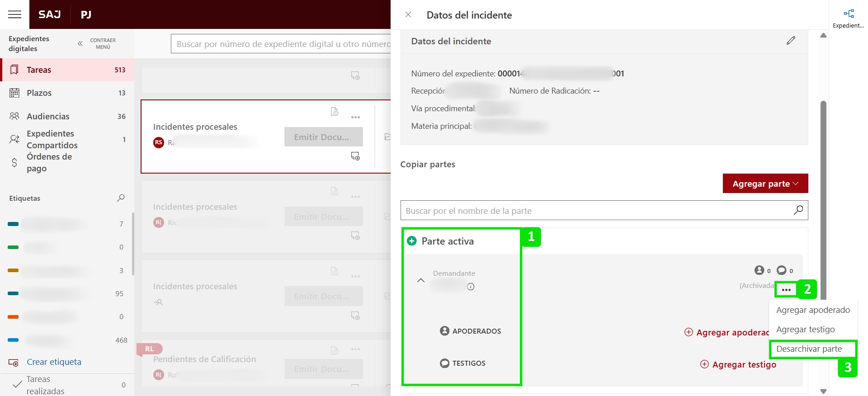
Task: Open the hamburger main menu
Action: tap(14, 14)
